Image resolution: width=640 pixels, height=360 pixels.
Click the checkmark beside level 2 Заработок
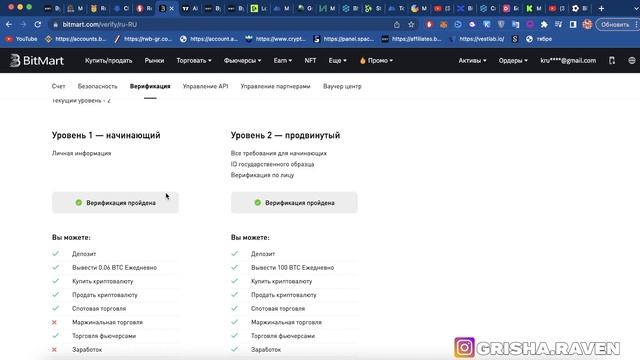234,349
